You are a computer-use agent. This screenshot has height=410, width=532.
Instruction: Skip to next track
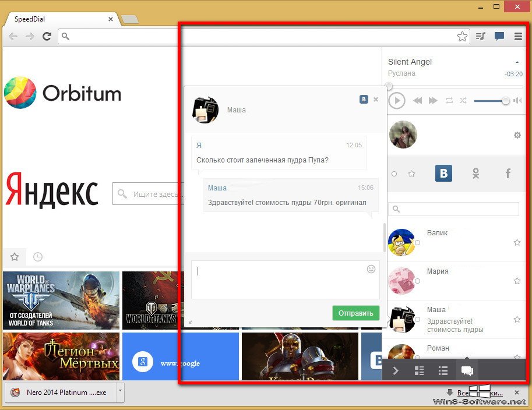click(433, 100)
